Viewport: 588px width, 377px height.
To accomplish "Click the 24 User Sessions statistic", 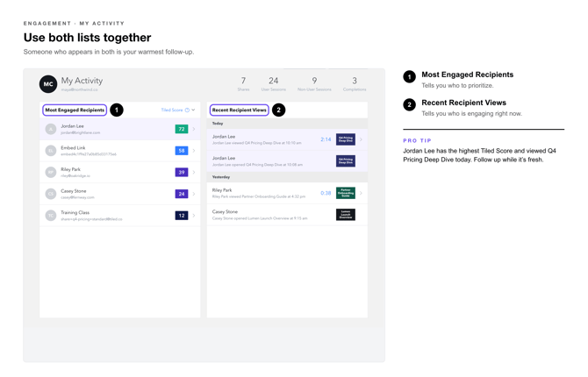I will click(273, 84).
